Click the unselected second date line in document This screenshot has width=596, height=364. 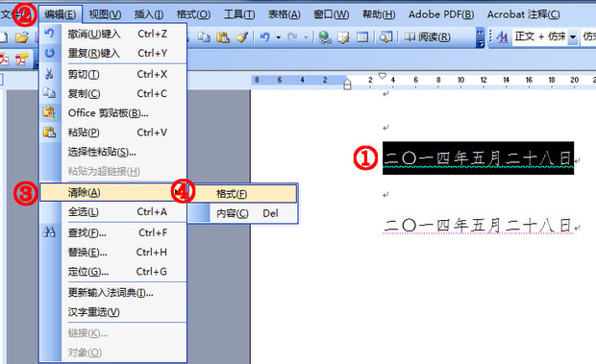tap(478, 226)
